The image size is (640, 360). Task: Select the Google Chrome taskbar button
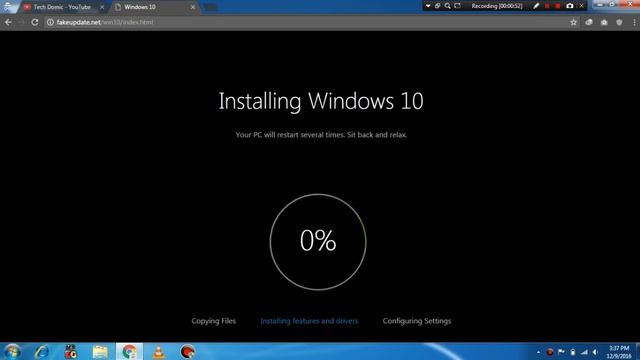(129, 352)
